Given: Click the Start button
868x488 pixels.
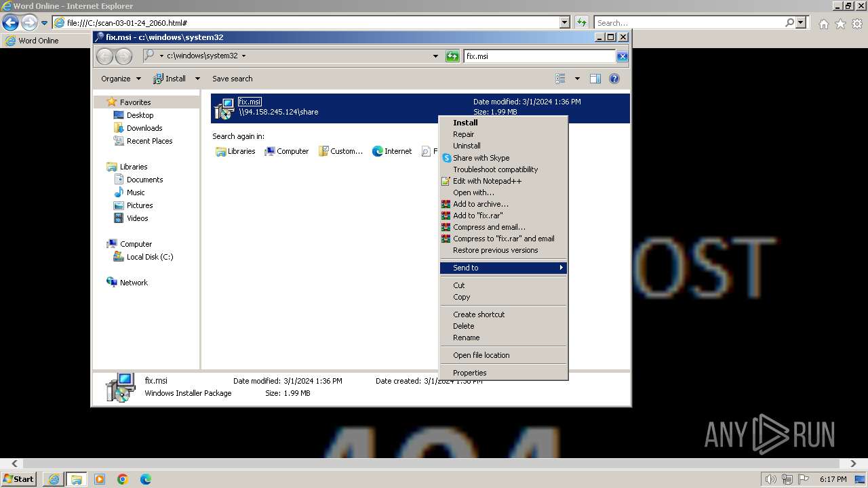Looking at the screenshot, I should [x=18, y=479].
